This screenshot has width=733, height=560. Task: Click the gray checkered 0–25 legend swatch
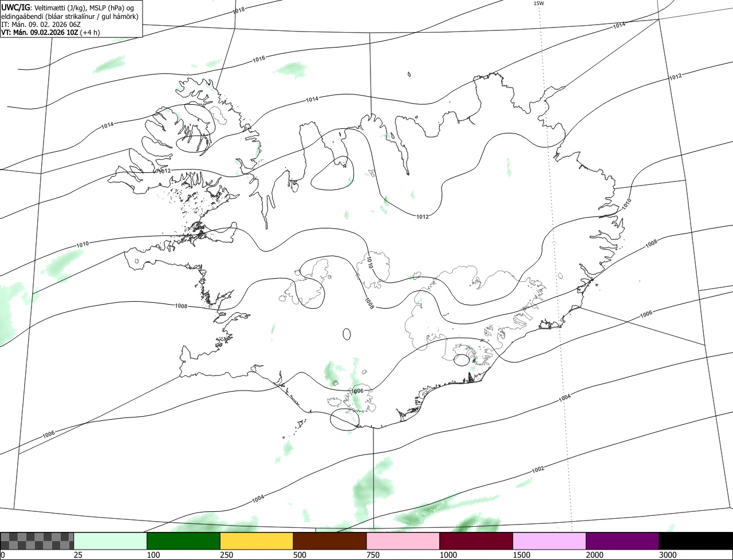click(x=37, y=541)
